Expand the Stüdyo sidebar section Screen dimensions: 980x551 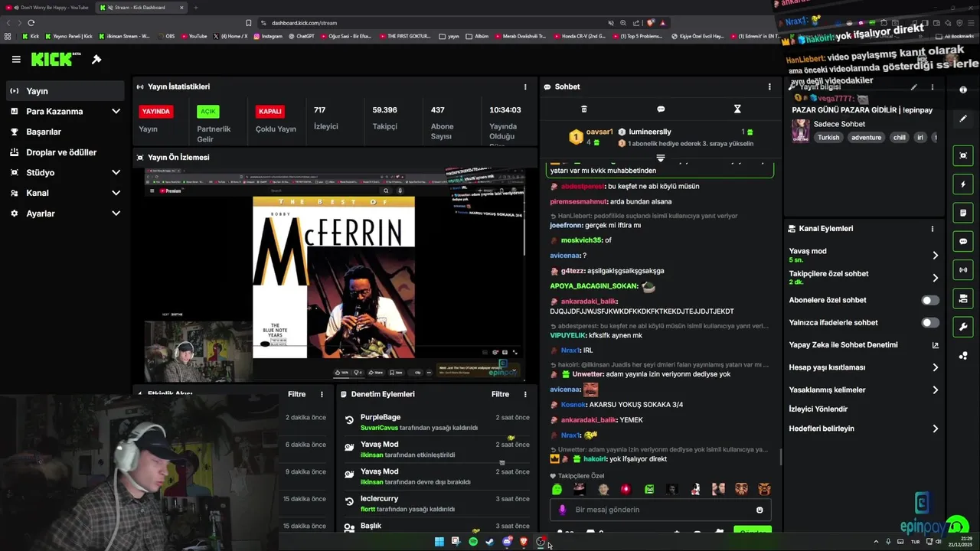(x=116, y=172)
